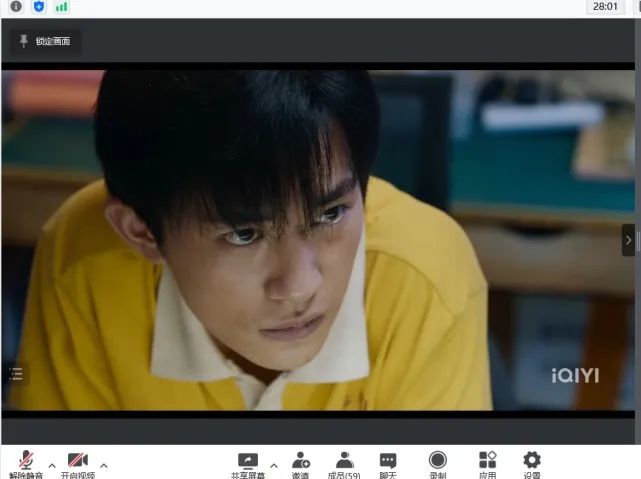The height and width of the screenshot is (479, 641).
Task: Open the chat (聊天) panel
Action: pyautogui.click(x=388, y=461)
